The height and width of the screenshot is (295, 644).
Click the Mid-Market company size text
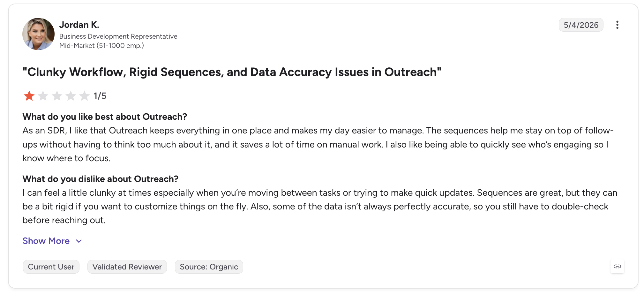[101, 46]
